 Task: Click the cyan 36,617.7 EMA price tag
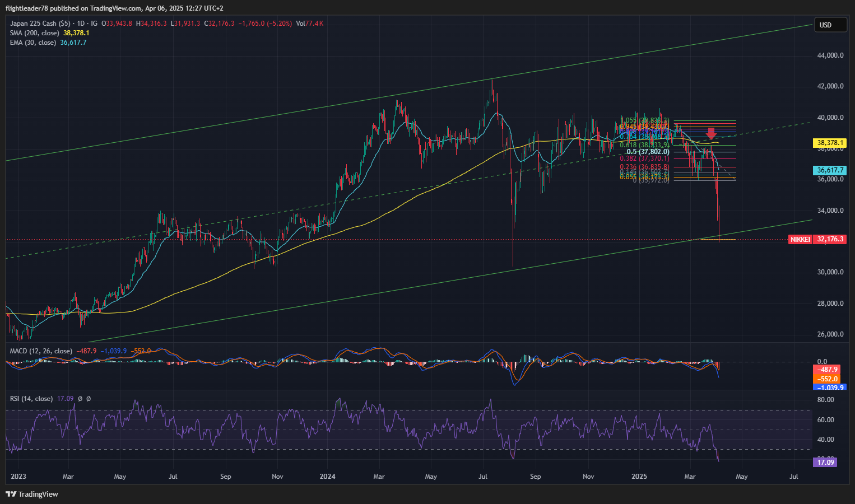(830, 170)
